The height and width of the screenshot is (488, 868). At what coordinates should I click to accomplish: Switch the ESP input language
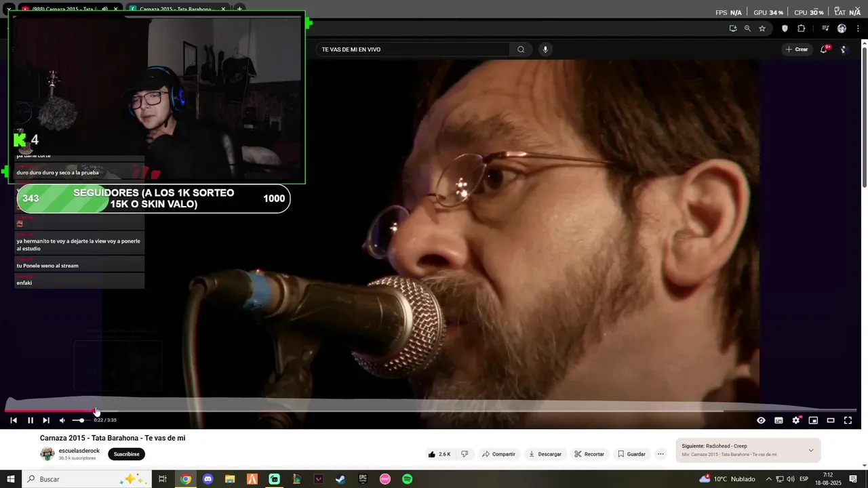804,479
